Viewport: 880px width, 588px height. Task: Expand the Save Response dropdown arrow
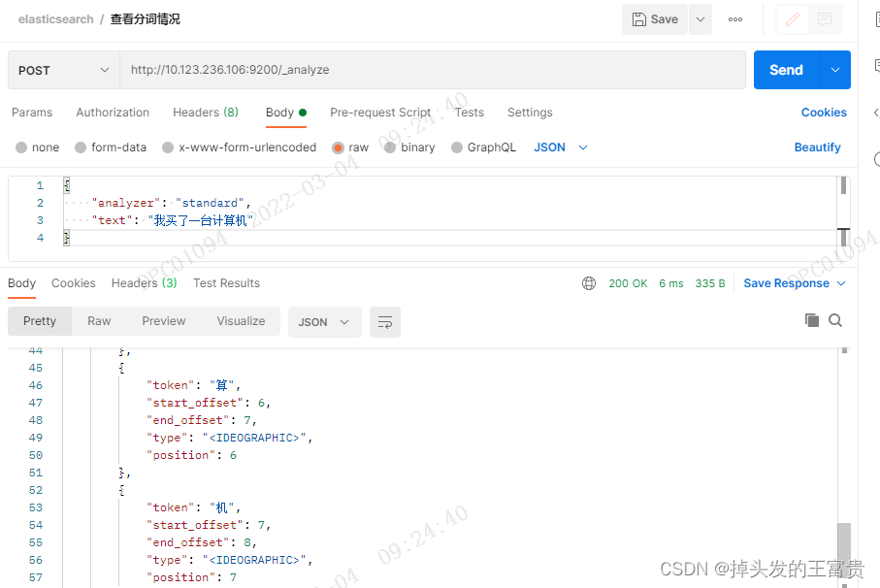841,283
